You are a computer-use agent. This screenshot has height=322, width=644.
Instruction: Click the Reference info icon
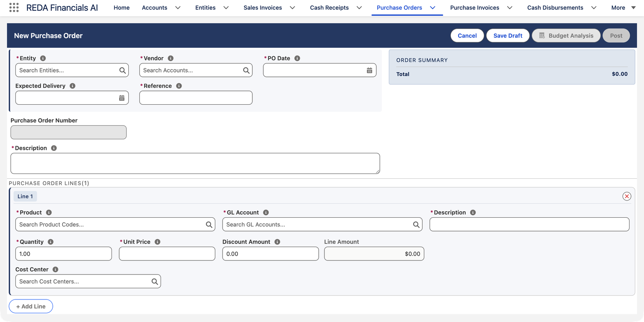179,86
